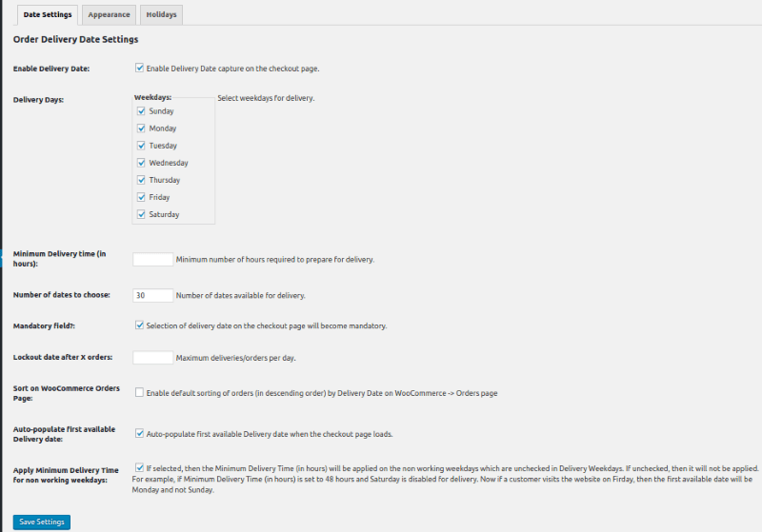The height and width of the screenshot is (532, 762).
Task: Toggle Auto-populate first available Delivery date
Action: (x=139, y=433)
